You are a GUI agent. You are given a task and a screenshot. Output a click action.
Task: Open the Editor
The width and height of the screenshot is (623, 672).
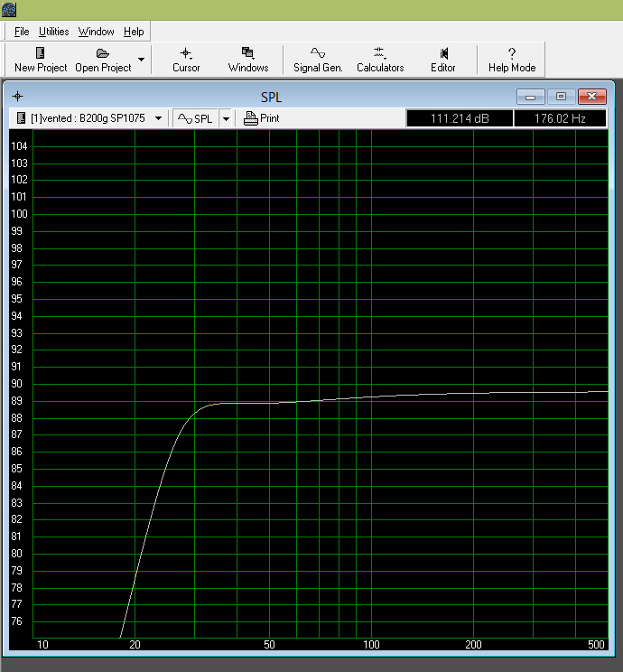pyautogui.click(x=443, y=60)
